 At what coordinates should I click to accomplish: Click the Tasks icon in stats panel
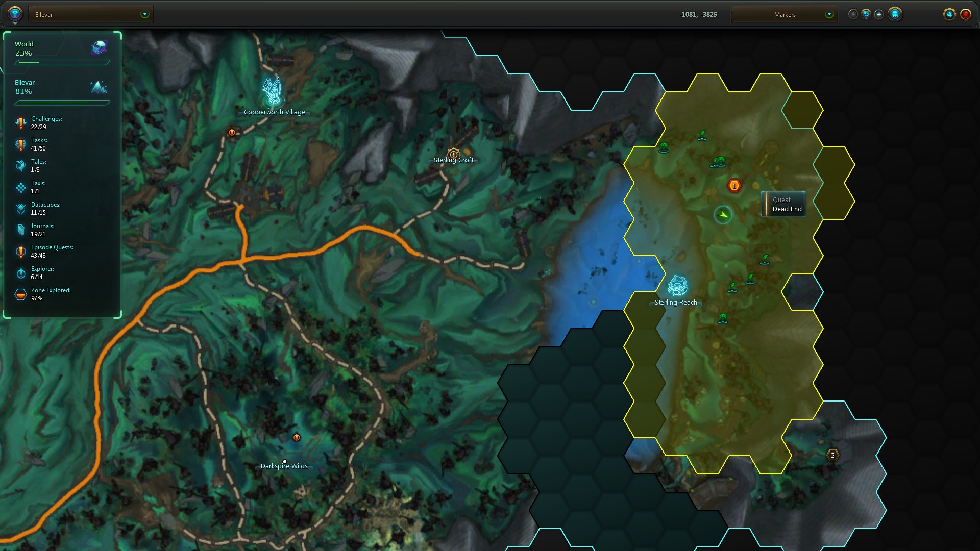[20, 144]
